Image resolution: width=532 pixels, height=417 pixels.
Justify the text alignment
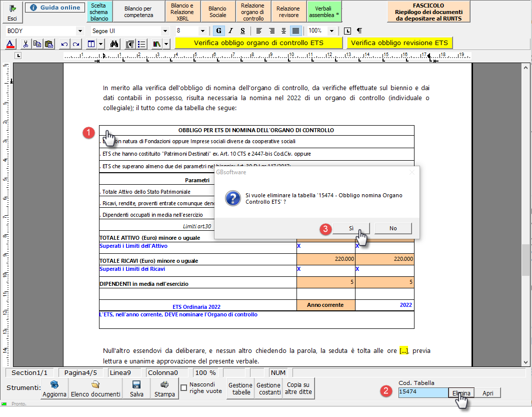pos(296,31)
